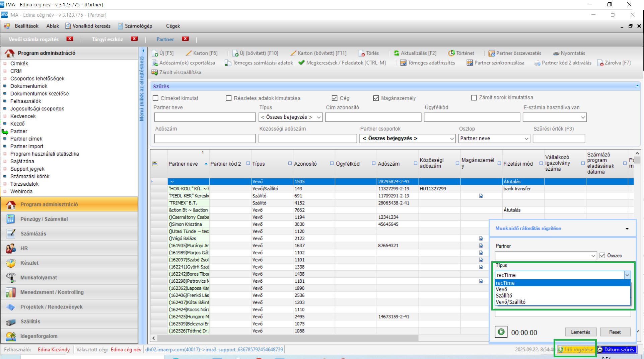Click the Új [F5] new partner icon

point(155,53)
